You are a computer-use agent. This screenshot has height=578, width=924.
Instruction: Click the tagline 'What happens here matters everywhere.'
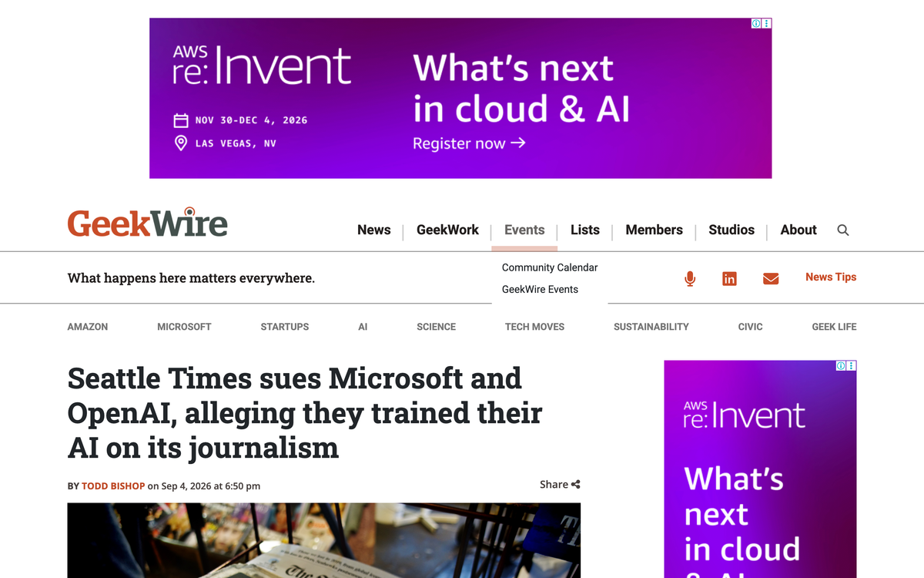click(x=191, y=278)
